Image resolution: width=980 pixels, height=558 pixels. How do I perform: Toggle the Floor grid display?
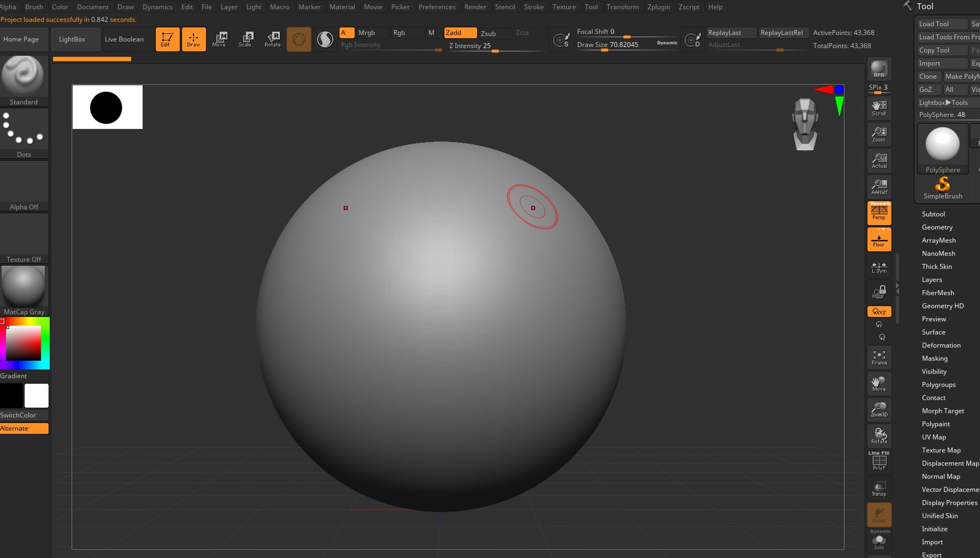point(878,239)
